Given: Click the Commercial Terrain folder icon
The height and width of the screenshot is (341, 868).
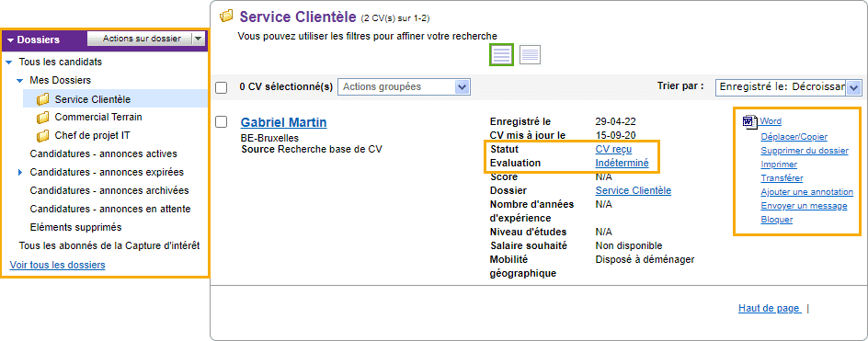Looking at the screenshot, I should (42, 118).
